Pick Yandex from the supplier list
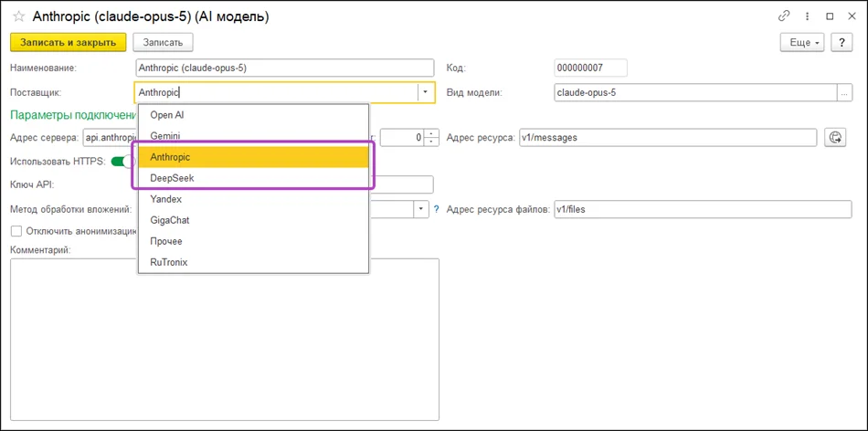Image resolution: width=868 pixels, height=431 pixels. coord(253,199)
